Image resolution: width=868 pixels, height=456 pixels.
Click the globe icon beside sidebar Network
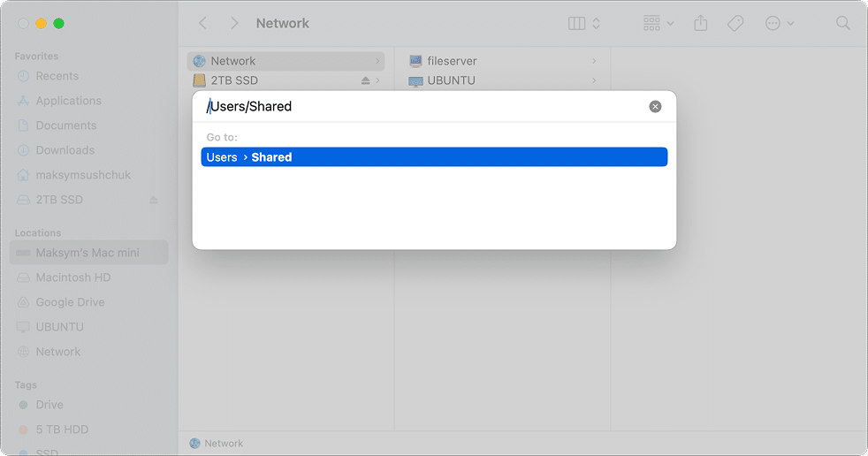pos(23,352)
